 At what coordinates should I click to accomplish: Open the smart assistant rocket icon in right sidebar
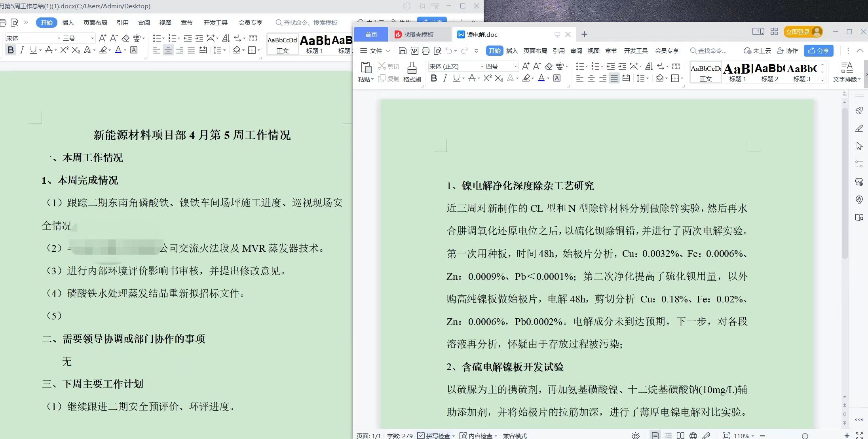(x=859, y=110)
